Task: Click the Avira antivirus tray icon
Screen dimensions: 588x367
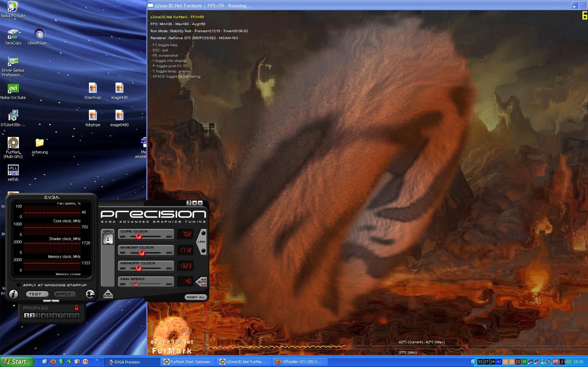Action: pyautogui.click(x=555, y=362)
